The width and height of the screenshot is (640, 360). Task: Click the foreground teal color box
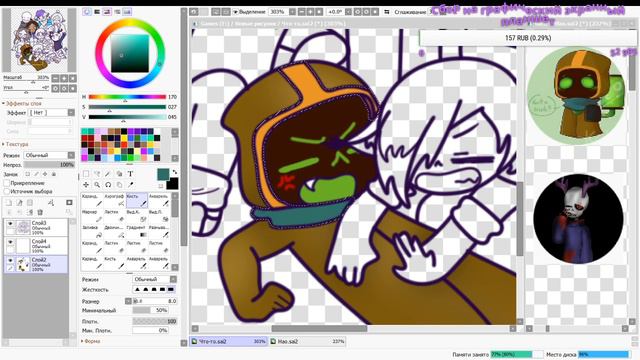click(x=163, y=174)
